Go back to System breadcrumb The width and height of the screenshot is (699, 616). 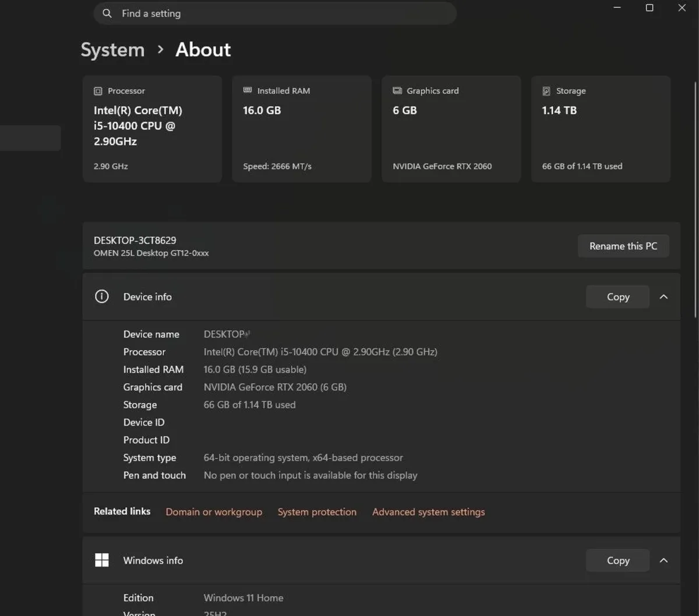pos(112,49)
